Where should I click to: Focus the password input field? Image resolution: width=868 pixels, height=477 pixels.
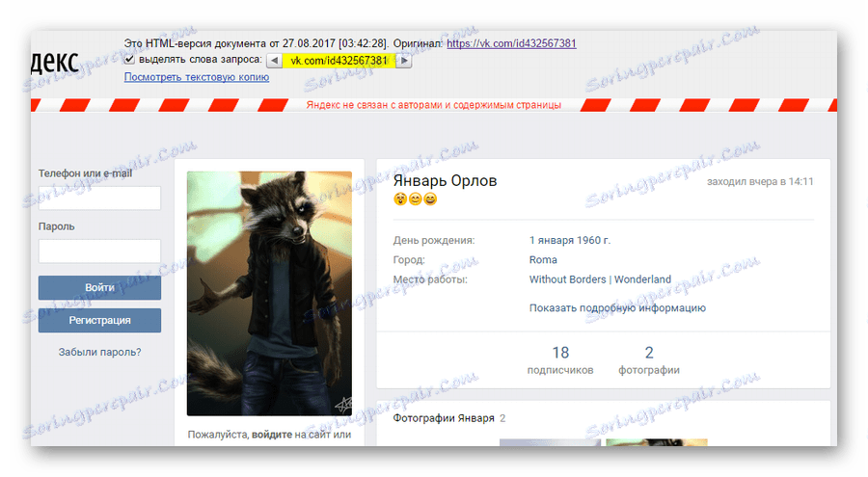[x=99, y=251]
